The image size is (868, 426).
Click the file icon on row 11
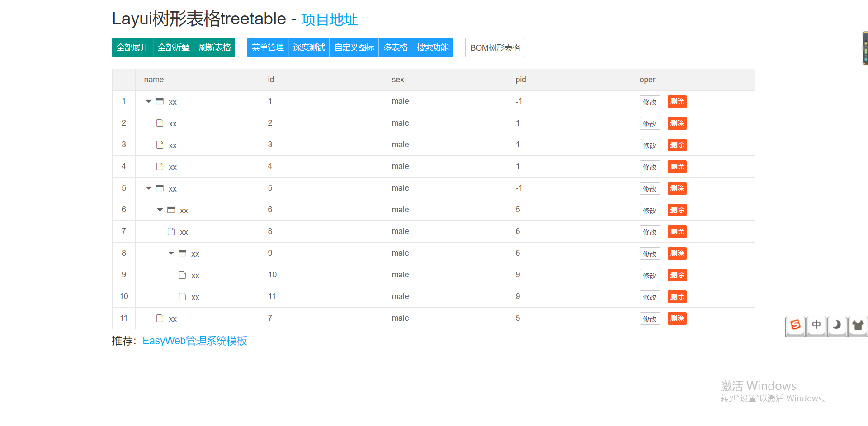point(159,318)
